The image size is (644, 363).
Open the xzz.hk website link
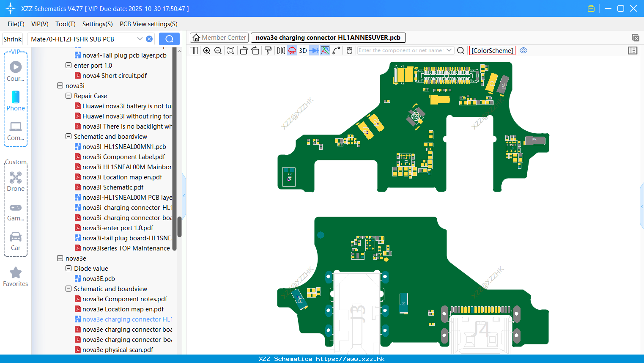click(350, 359)
